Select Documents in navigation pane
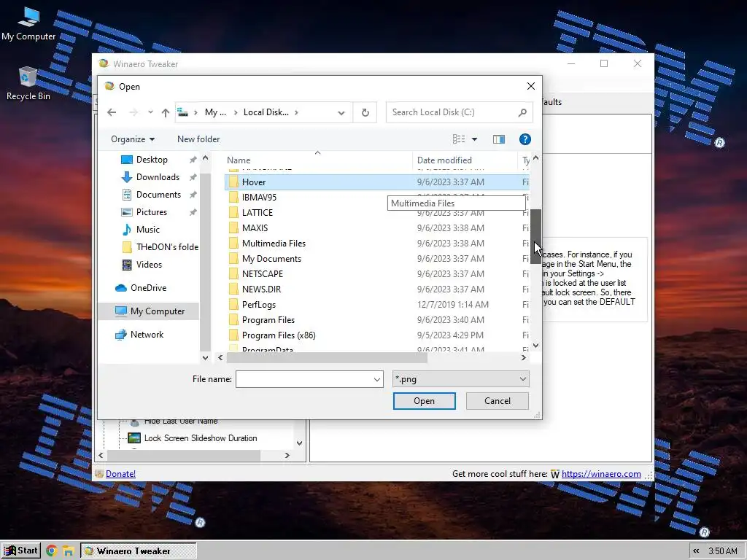 [158, 195]
